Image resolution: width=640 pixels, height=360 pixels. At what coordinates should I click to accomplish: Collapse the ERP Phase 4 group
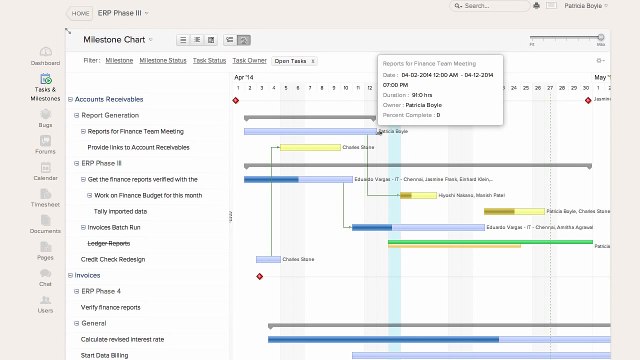pyautogui.click(x=76, y=291)
